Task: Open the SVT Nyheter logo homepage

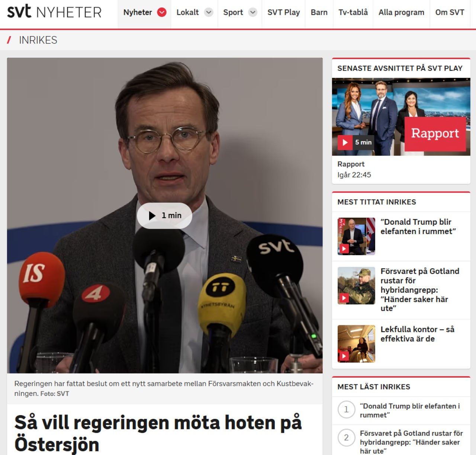Action: [x=54, y=12]
